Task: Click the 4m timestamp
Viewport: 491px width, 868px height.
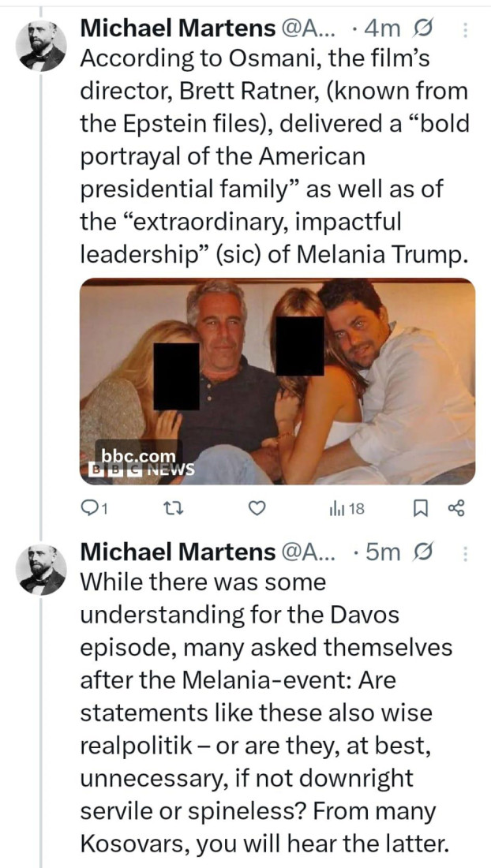Action: (384, 29)
